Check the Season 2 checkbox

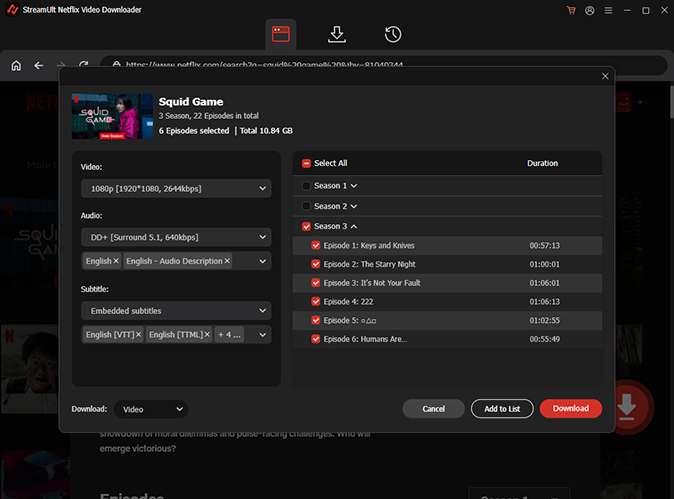[306, 206]
